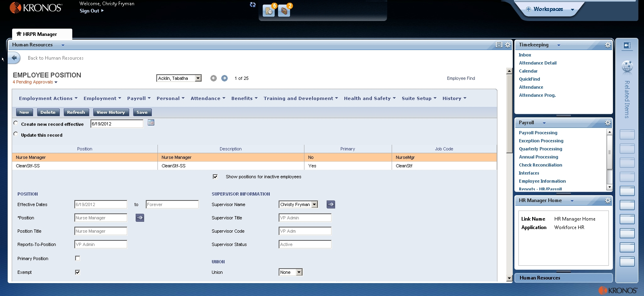The width and height of the screenshot is (644, 296).
Task: Open the Benefits menu
Action: click(x=244, y=98)
